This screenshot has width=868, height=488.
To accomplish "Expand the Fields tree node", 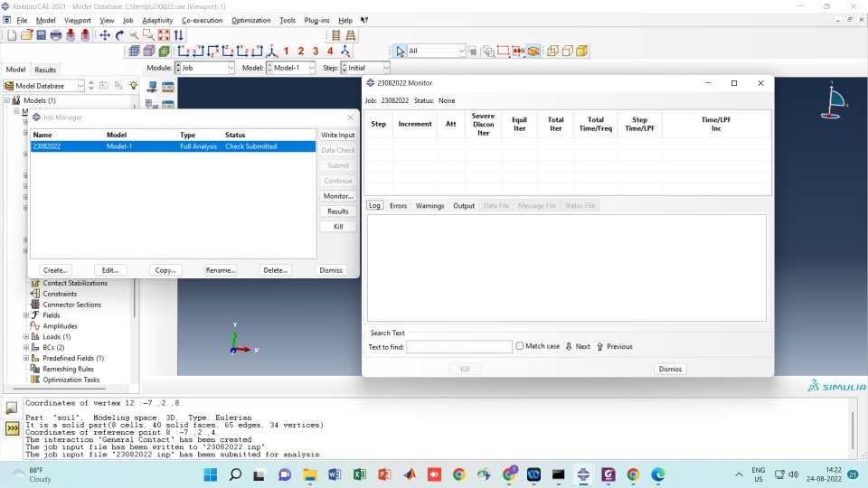I will [x=26, y=315].
